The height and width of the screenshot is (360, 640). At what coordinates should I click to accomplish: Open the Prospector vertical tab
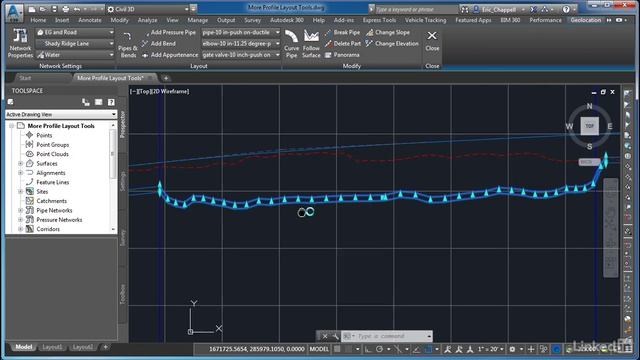[x=123, y=124]
